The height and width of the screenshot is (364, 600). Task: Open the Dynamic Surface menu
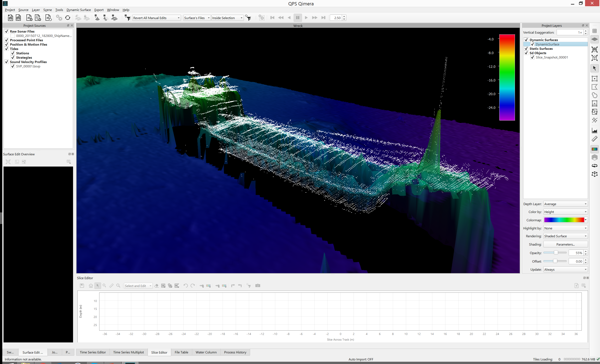point(78,10)
